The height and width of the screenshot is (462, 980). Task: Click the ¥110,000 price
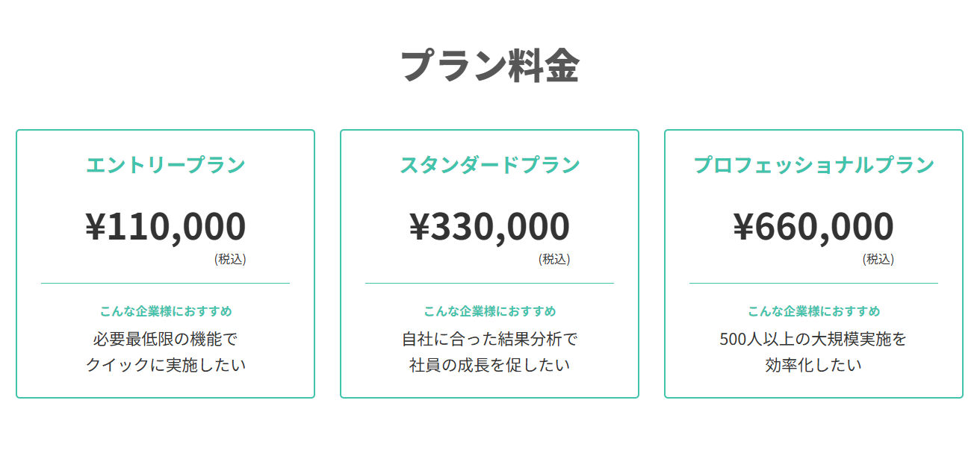tap(165, 226)
